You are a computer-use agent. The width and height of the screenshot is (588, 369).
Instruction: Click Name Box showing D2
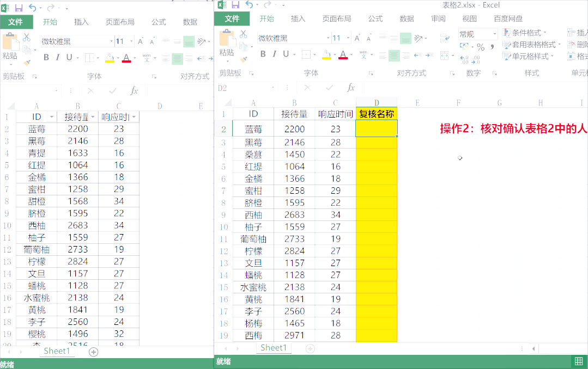pyautogui.click(x=246, y=88)
